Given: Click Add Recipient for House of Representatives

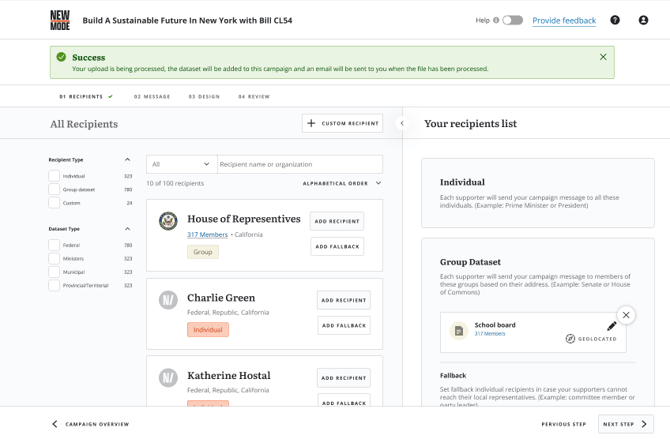Looking at the screenshot, I should [x=337, y=221].
